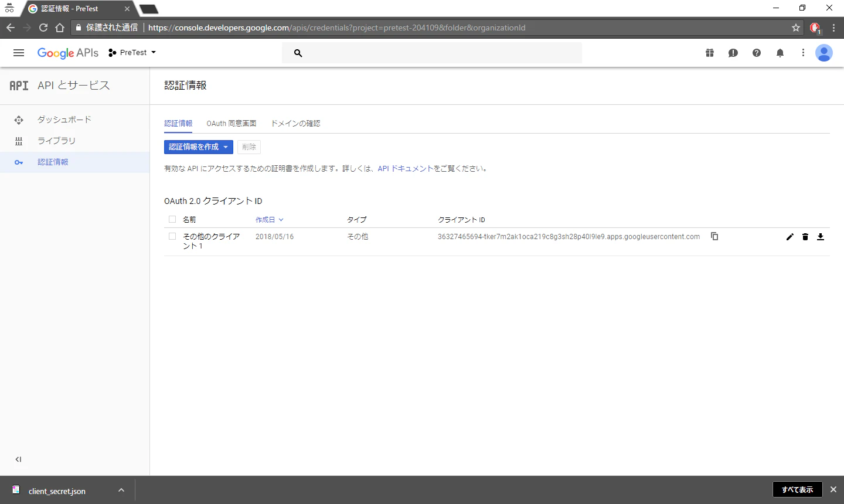
Task: Sort by 作成日 column header
Action: pyautogui.click(x=270, y=220)
